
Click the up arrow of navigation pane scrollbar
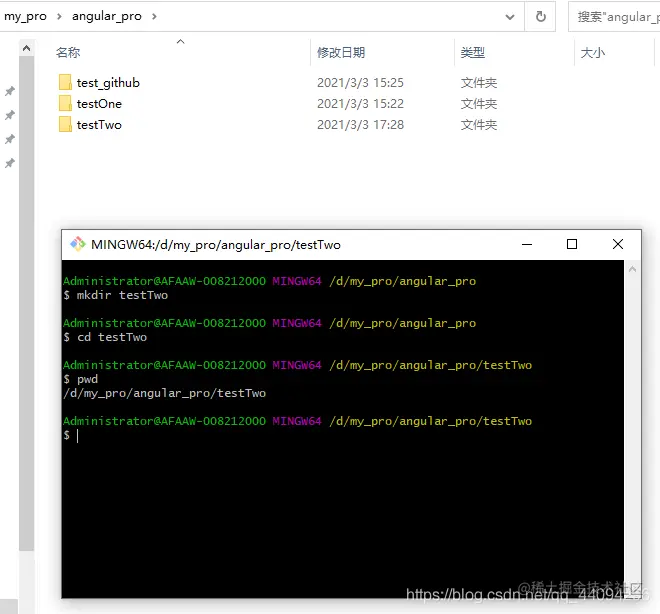pyautogui.click(x=27, y=48)
